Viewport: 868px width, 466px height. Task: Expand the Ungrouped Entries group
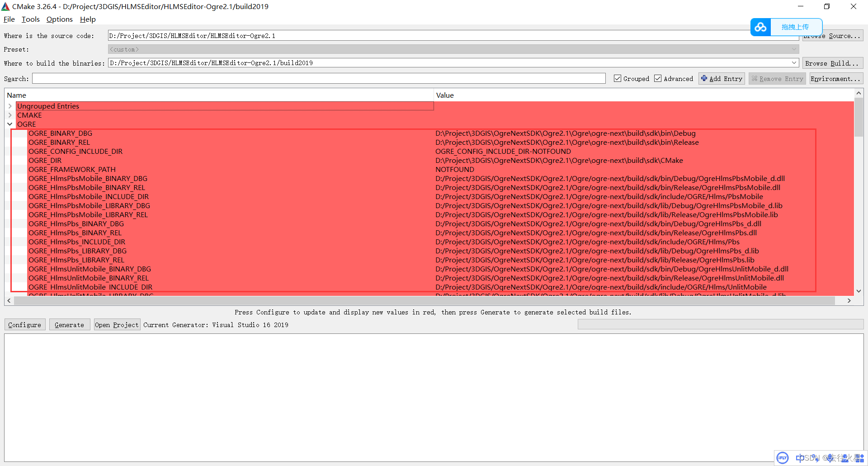coord(10,106)
